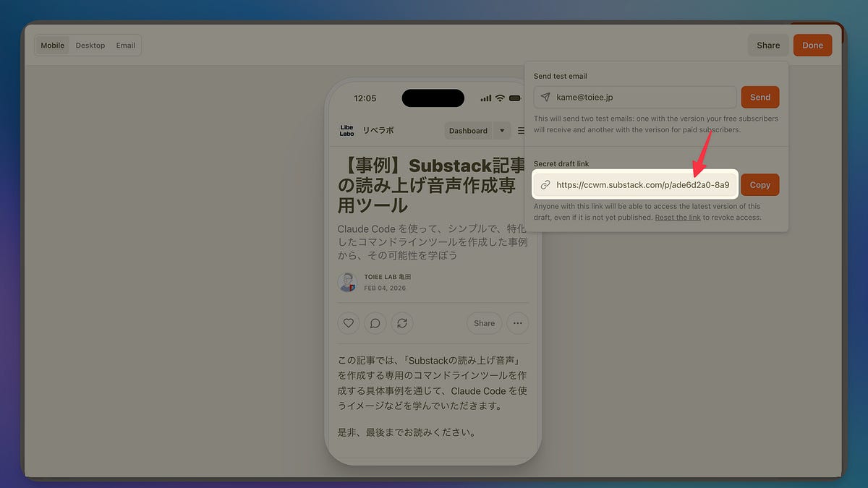Like the post using the heart icon

(x=348, y=323)
